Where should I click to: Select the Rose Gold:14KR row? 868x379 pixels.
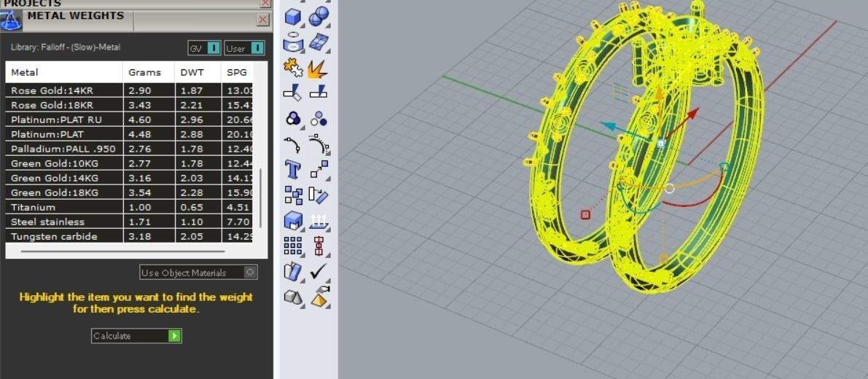click(129, 90)
